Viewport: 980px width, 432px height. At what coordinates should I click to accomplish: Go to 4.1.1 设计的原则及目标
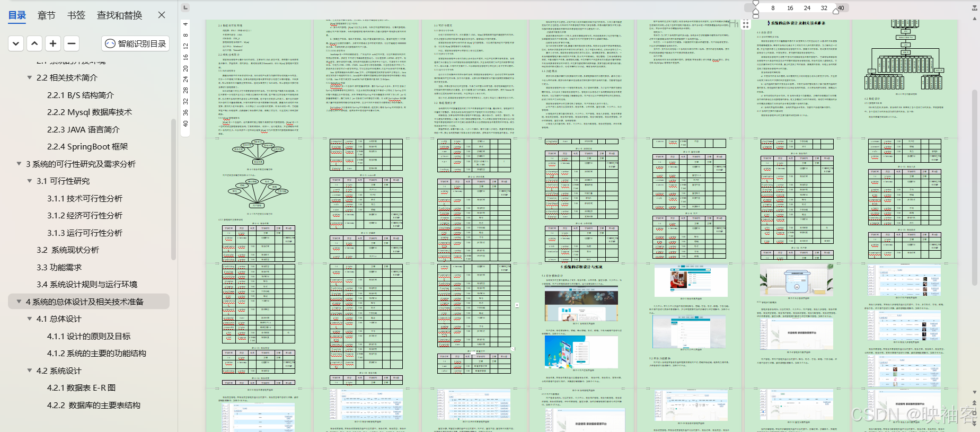click(89, 336)
